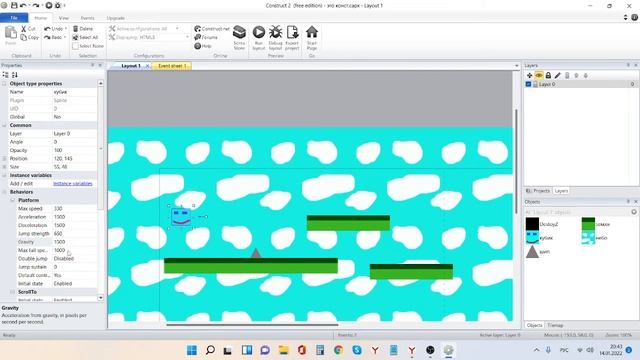Switch to the Tilemap tab
Screen dimensions: 640x360
coord(555,325)
